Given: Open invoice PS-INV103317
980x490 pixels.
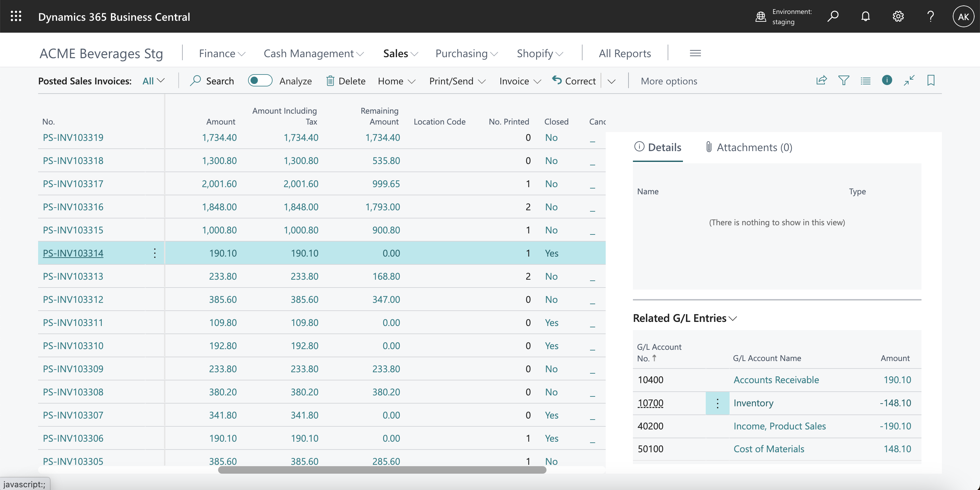Looking at the screenshot, I should click(73, 184).
